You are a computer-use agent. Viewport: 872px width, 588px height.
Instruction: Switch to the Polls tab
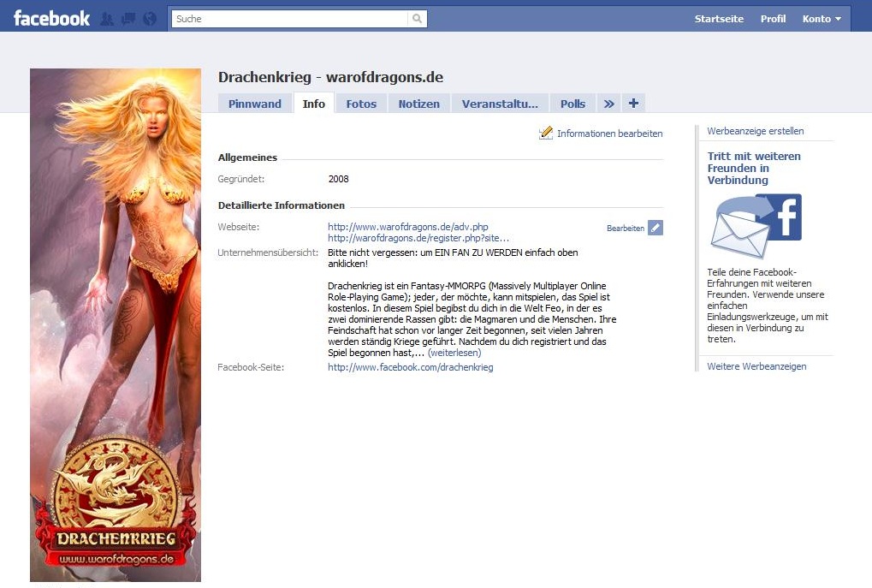pos(572,104)
